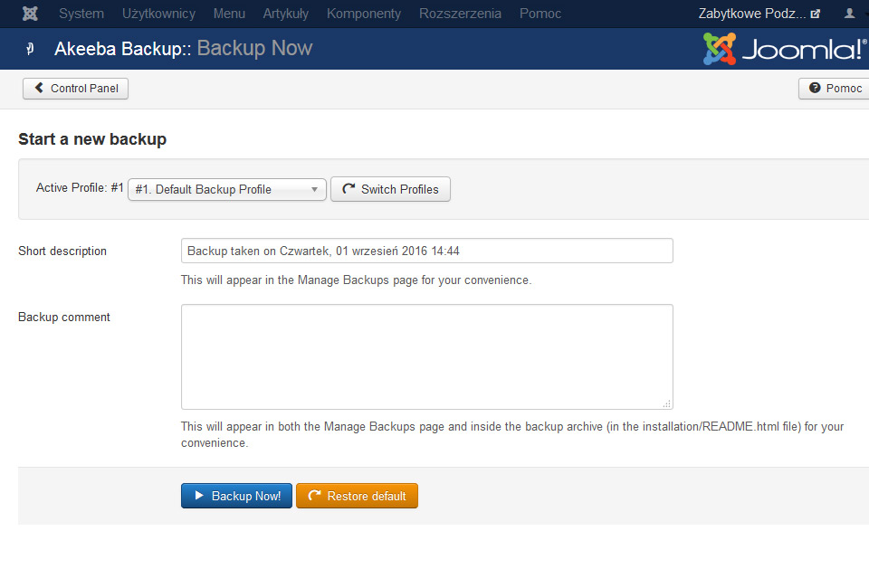Click the 'Start a new backup' heading
This screenshot has height=588, width=869.
point(92,139)
